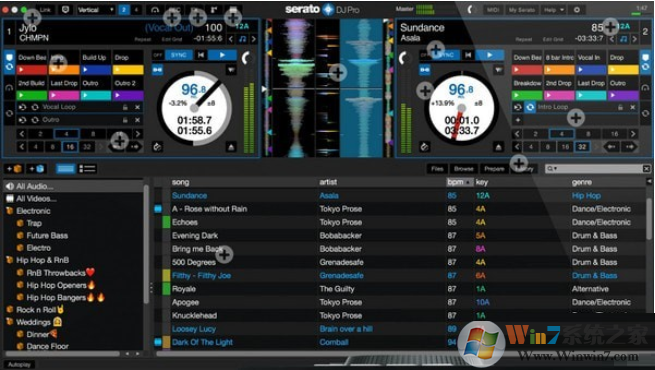The height and width of the screenshot is (370, 655).
Task: Shift deck 1 key down with left arrow
Action: pyautogui.click(x=231, y=39)
